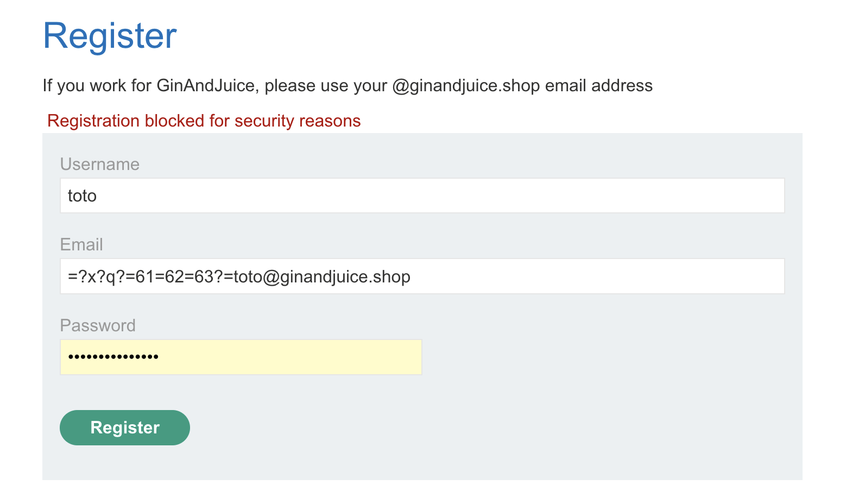Image resolution: width=846 pixels, height=504 pixels.
Task: Click the GinAndJuice instruction text
Action: (348, 85)
